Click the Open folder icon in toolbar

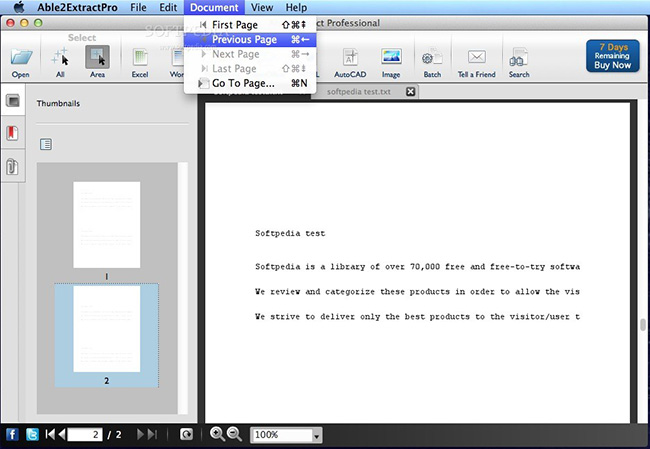(21, 58)
